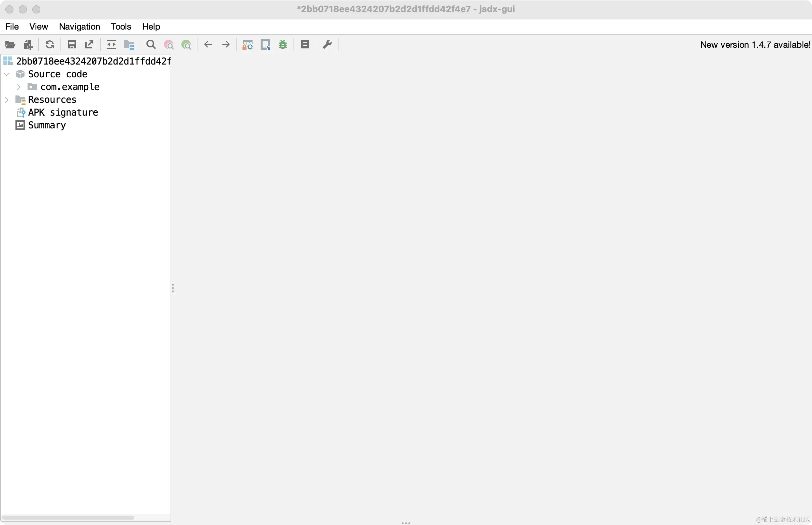Open Class search with pink icon
The height and width of the screenshot is (525, 812).
[169, 45]
